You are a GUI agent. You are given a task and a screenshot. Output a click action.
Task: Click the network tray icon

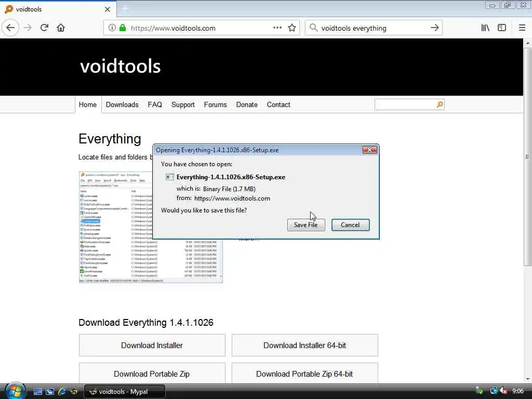[x=494, y=391]
